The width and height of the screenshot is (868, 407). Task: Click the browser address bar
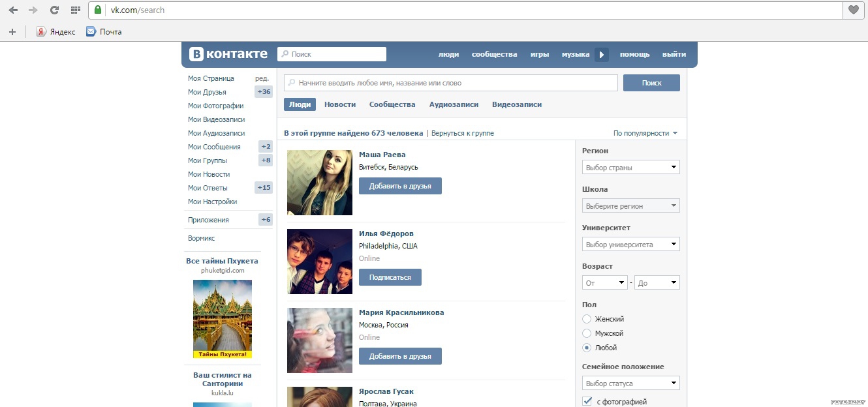pos(465,10)
